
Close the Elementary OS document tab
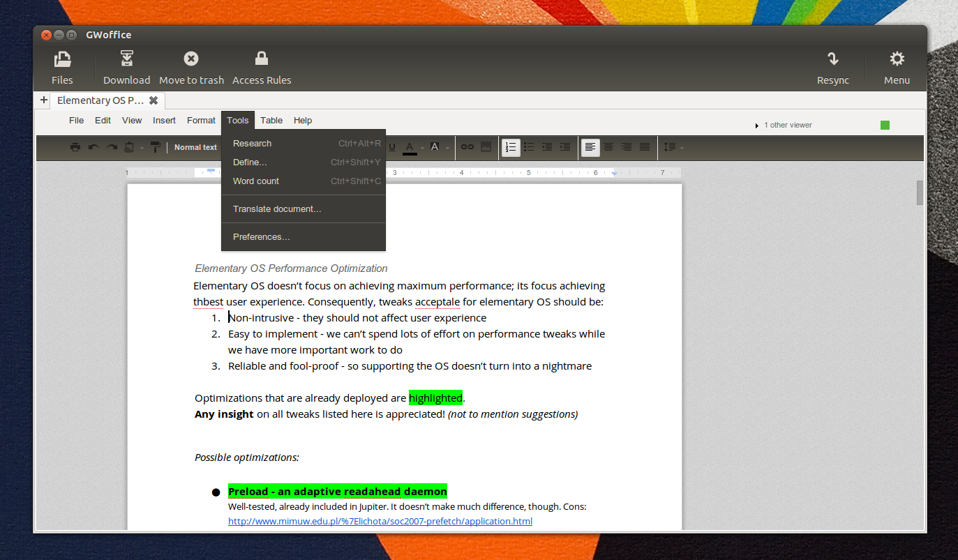(x=154, y=100)
